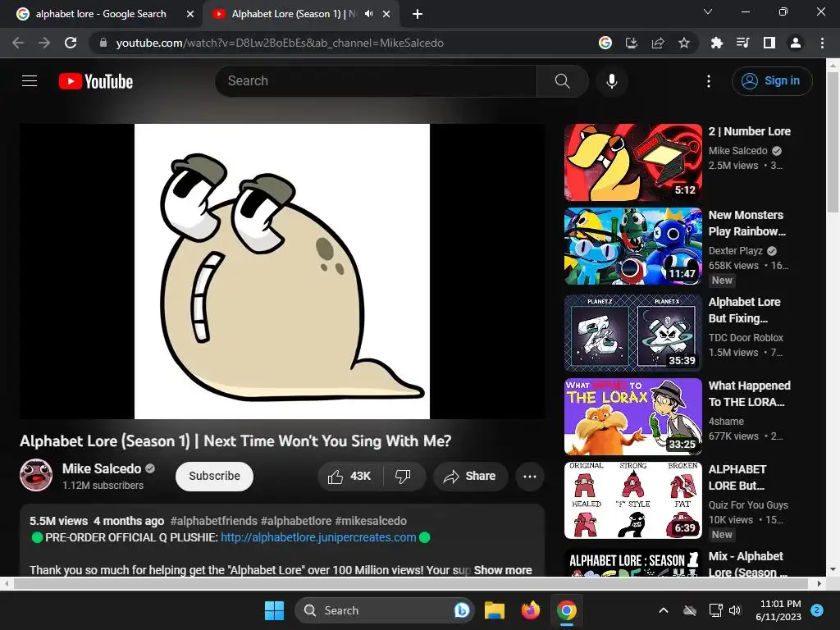840x630 pixels.
Task: Switch to alphabet lore Google Search tab
Action: click(101, 14)
